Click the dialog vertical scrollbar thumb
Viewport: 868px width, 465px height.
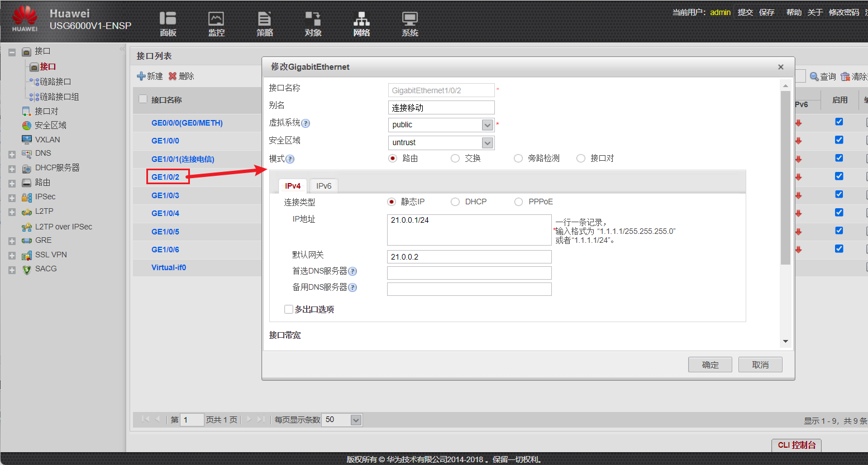(785, 178)
